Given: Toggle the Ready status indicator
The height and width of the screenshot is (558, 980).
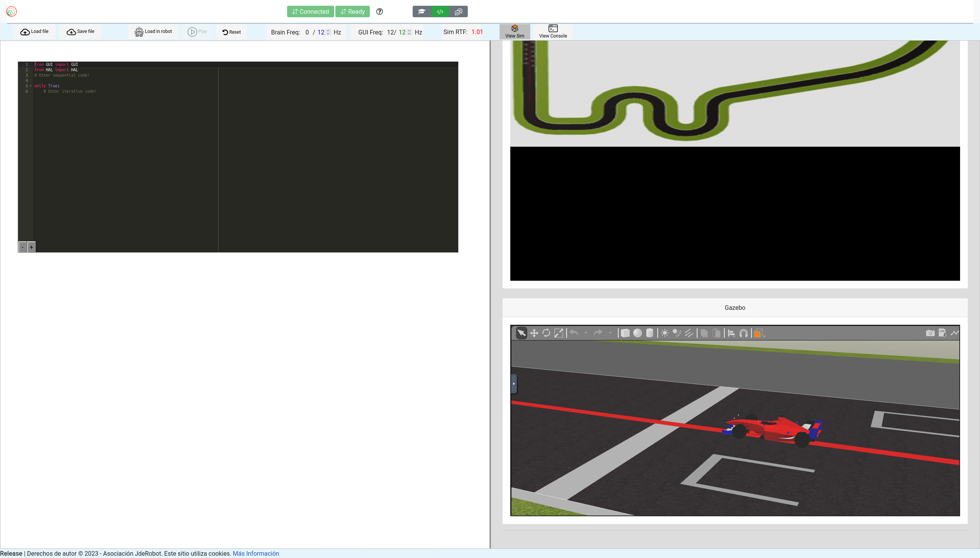Looking at the screenshot, I should click(351, 11).
